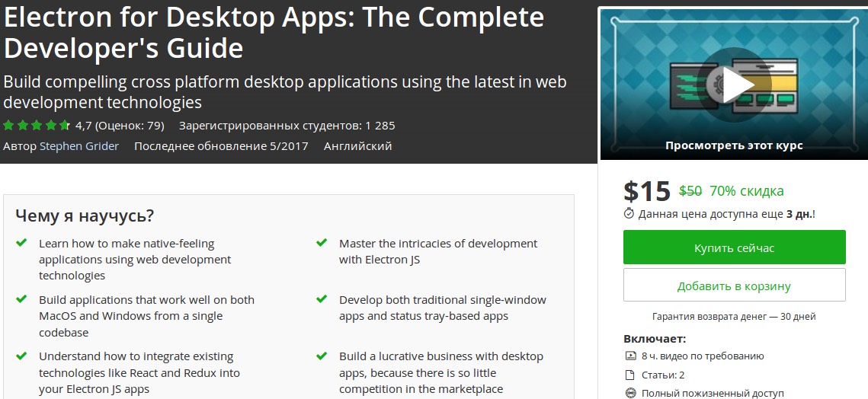
Task: Click checkmark beside MacOS and Windows item
Action: point(21,299)
